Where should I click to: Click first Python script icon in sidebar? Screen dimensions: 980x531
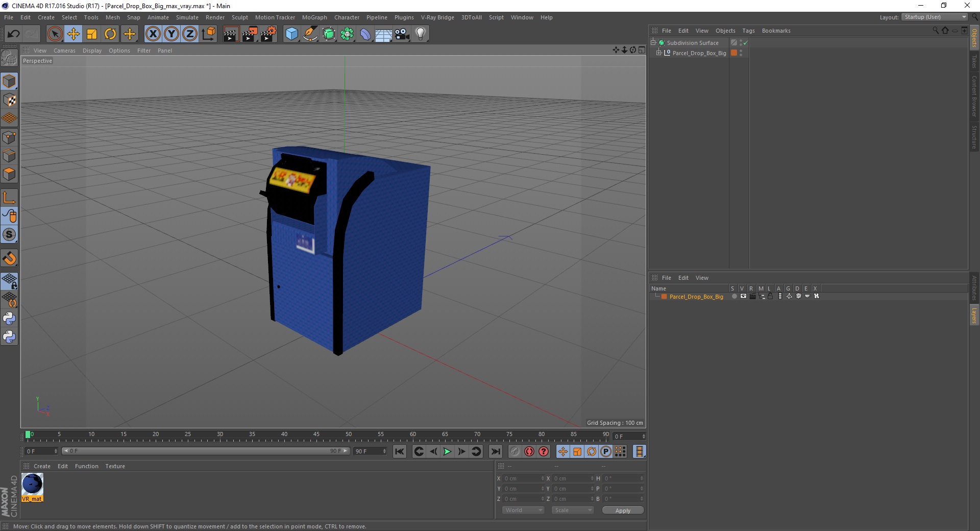[9, 319]
